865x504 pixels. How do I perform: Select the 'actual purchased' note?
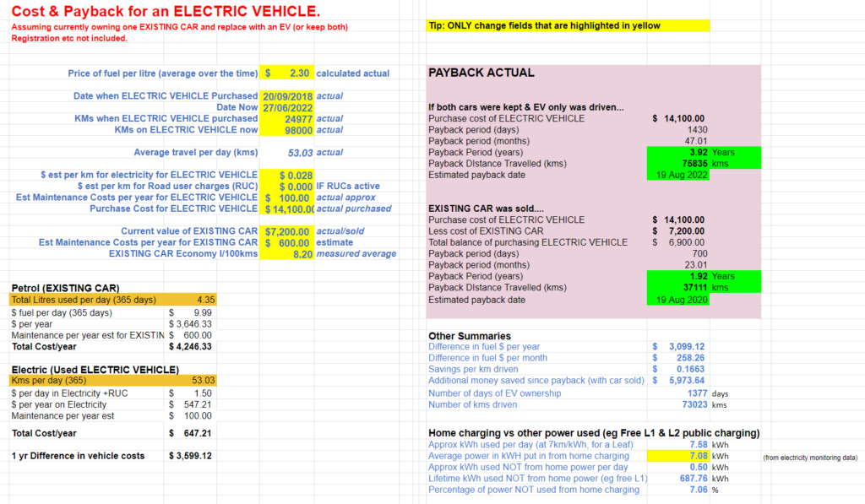pyautogui.click(x=354, y=209)
